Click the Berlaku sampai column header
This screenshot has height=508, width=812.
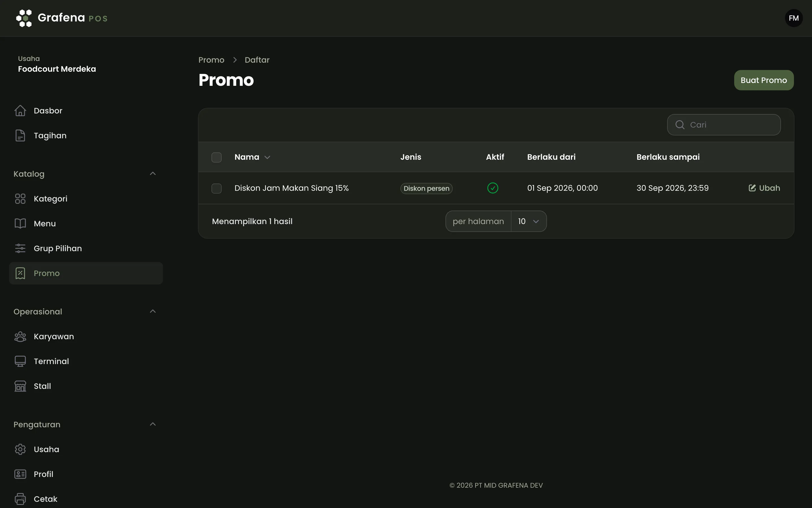pyautogui.click(x=668, y=157)
